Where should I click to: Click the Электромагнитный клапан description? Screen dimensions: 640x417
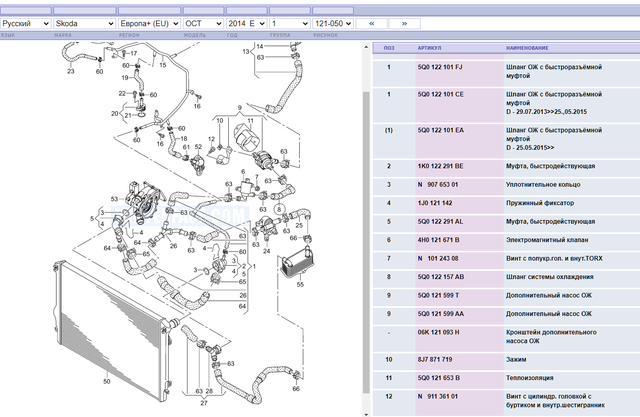(x=547, y=240)
